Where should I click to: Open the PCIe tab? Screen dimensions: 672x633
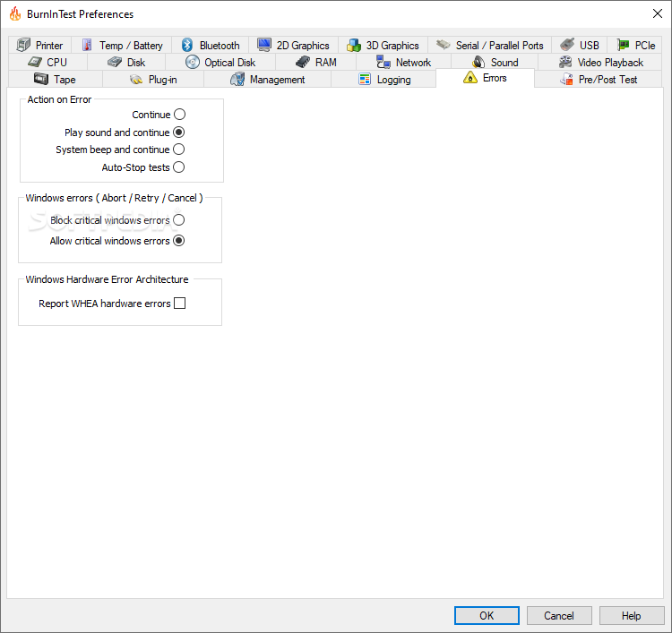click(x=635, y=45)
